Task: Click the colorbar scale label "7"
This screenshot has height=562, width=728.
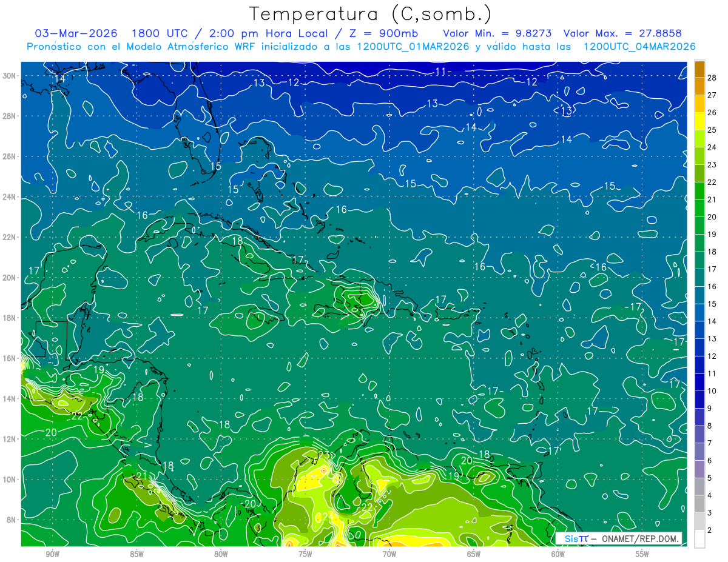Action: (x=710, y=444)
